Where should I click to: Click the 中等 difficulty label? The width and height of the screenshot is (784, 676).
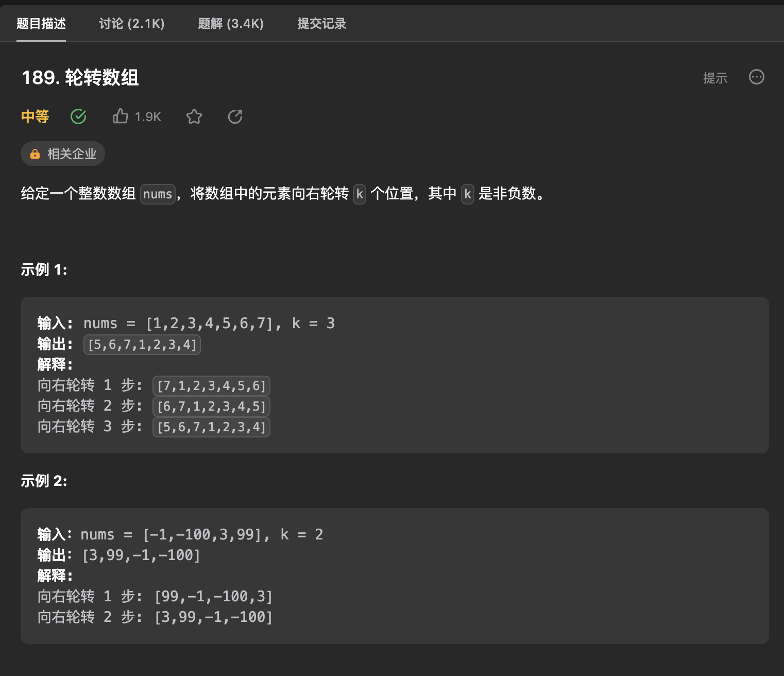34,117
